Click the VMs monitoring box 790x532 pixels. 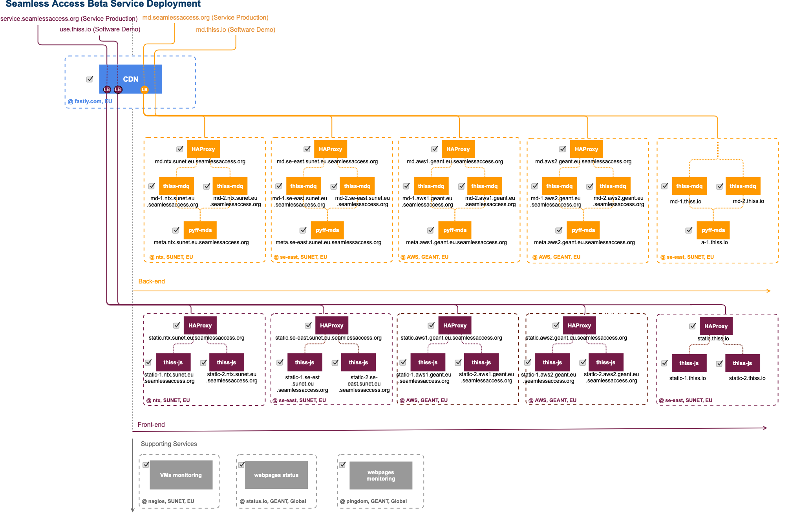(181, 475)
